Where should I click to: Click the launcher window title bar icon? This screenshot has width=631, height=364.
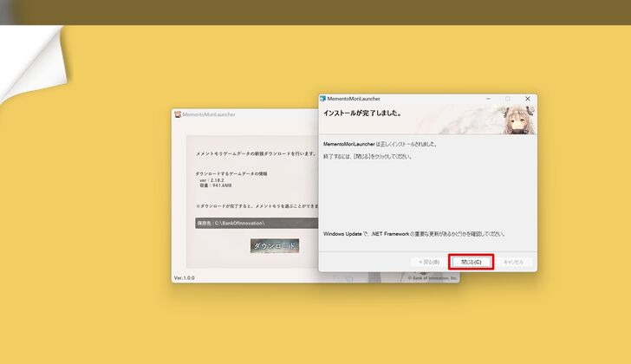click(178, 114)
